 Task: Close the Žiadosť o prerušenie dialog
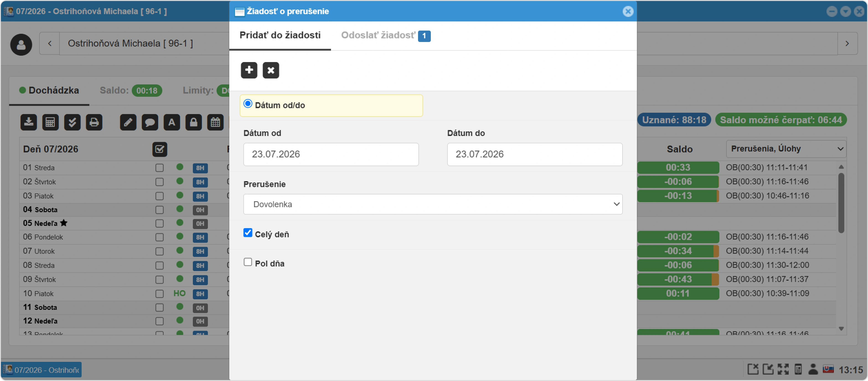click(x=628, y=11)
